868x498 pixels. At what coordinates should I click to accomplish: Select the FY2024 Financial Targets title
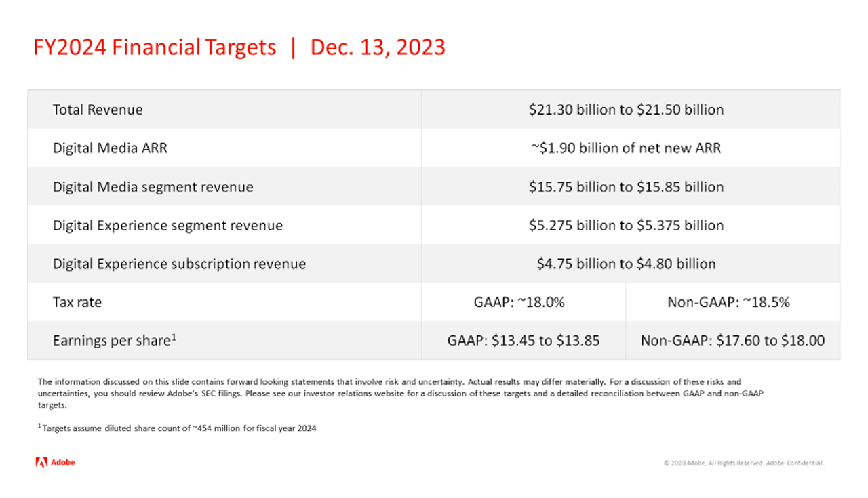pyautogui.click(x=155, y=47)
